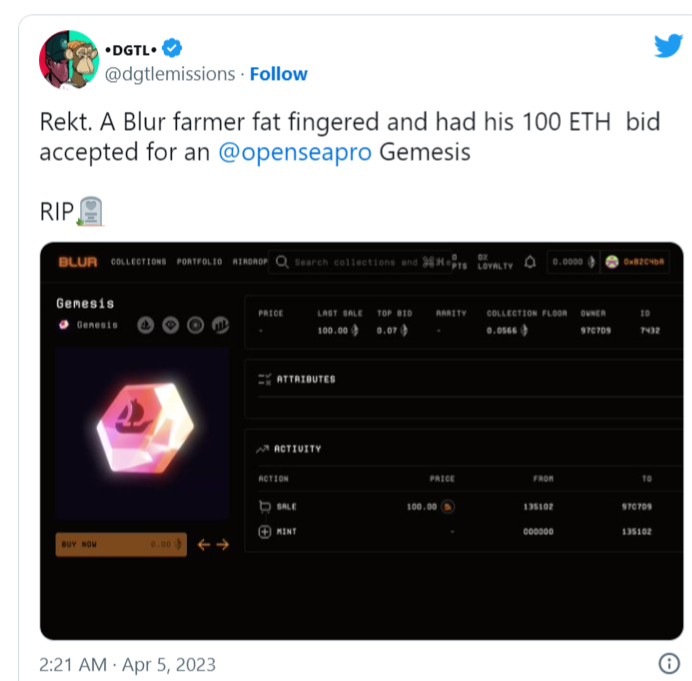Click the magnifier icon in Blur search
The height and width of the screenshot is (681, 692).
282,262
